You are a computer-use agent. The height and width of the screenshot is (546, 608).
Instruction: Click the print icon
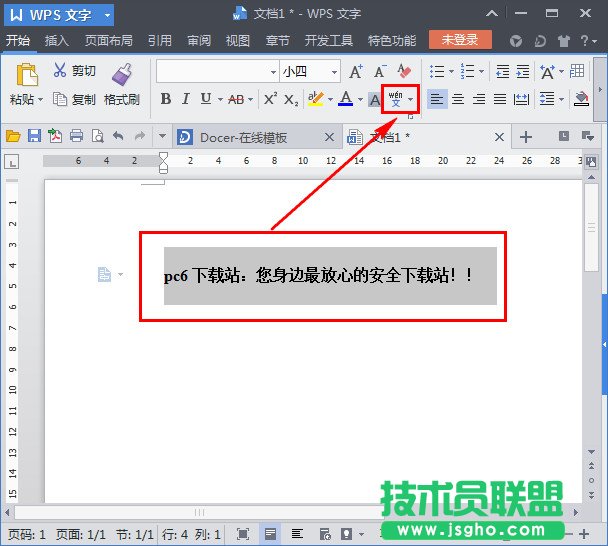76,136
